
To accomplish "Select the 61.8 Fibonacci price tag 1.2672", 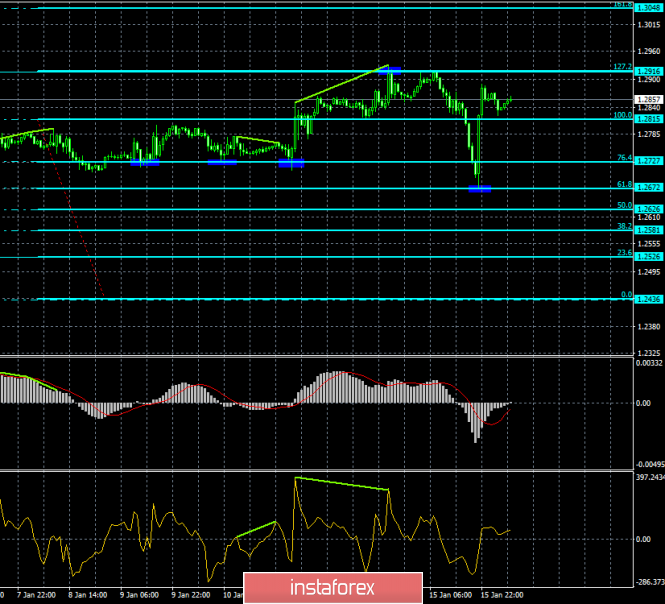I will (x=649, y=188).
